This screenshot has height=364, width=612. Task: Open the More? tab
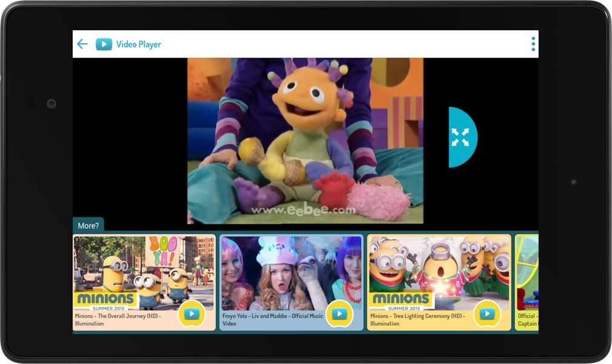coord(88,225)
